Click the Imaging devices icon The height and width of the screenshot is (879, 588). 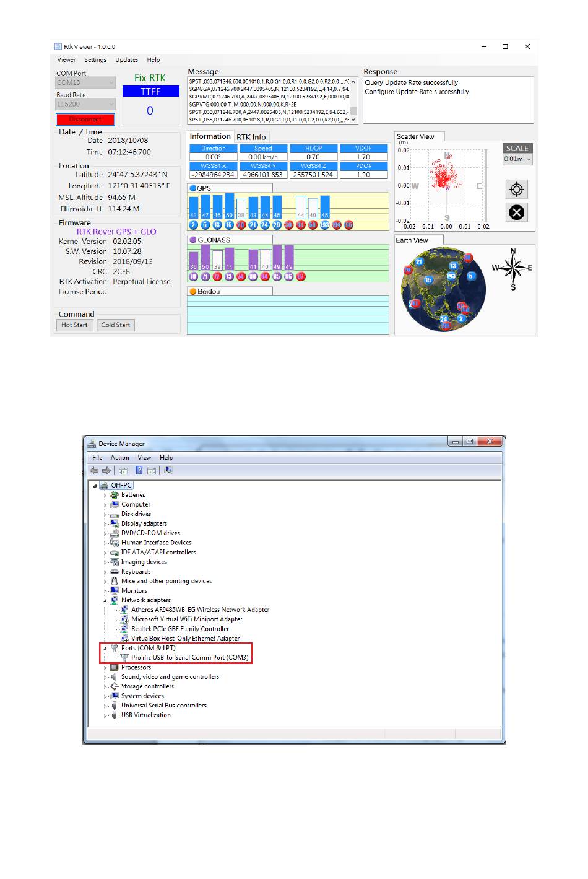[x=114, y=562]
